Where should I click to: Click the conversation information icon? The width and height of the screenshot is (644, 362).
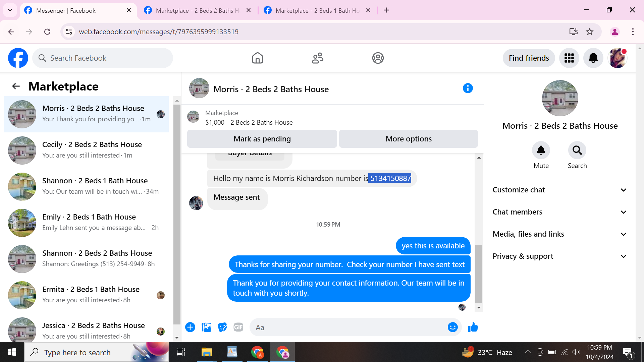point(468,88)
